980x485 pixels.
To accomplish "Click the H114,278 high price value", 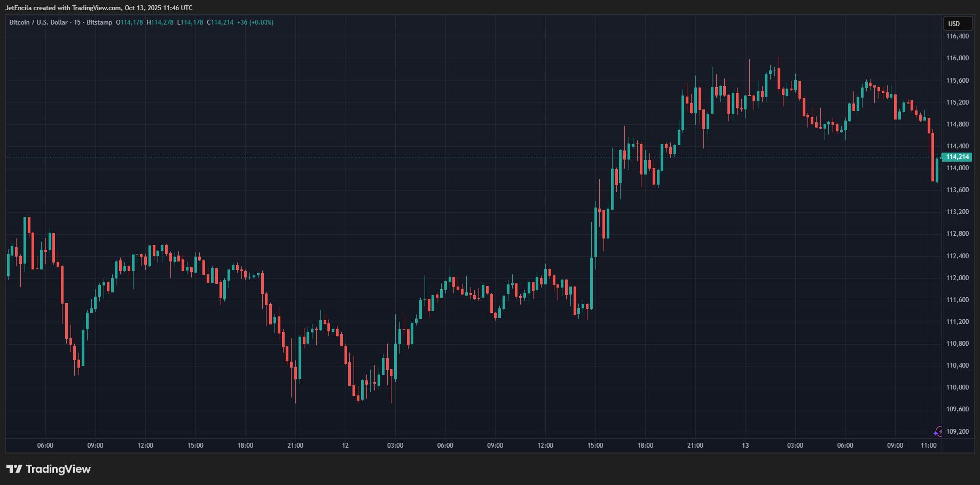I will pos(160,22).
